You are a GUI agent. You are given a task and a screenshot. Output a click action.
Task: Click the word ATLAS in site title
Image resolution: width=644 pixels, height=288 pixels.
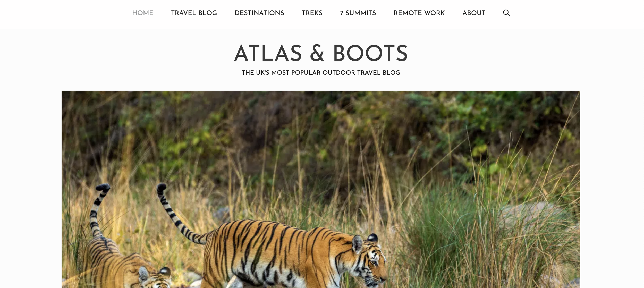tap(268, 53)
